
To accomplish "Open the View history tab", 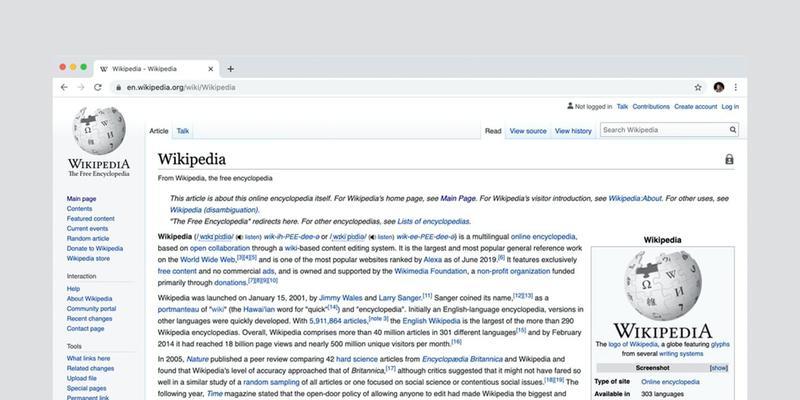I will 573,131.
